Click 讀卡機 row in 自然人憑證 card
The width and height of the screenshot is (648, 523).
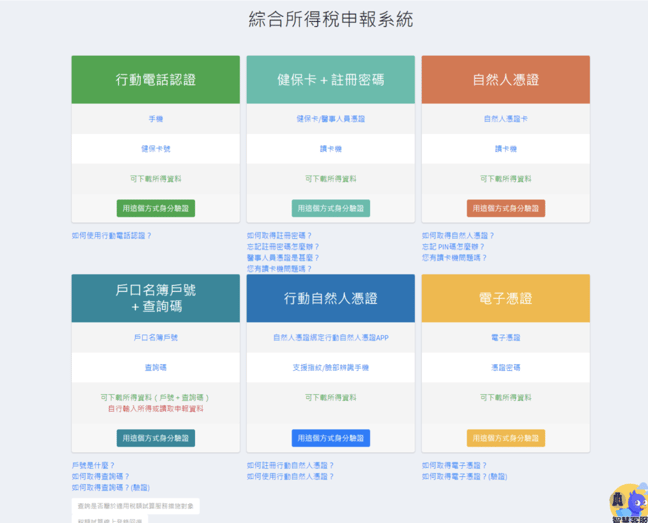point(506,148)
